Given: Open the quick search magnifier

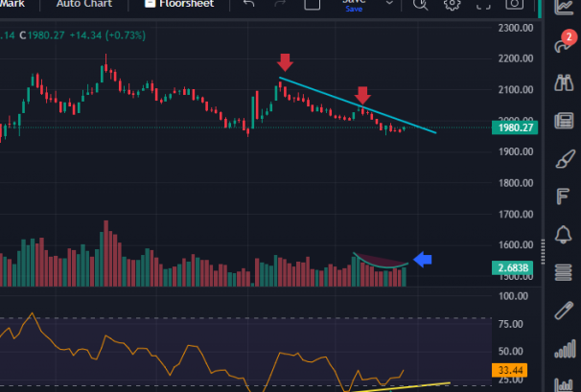Looking at the screenshot, I should coord(421,5).
